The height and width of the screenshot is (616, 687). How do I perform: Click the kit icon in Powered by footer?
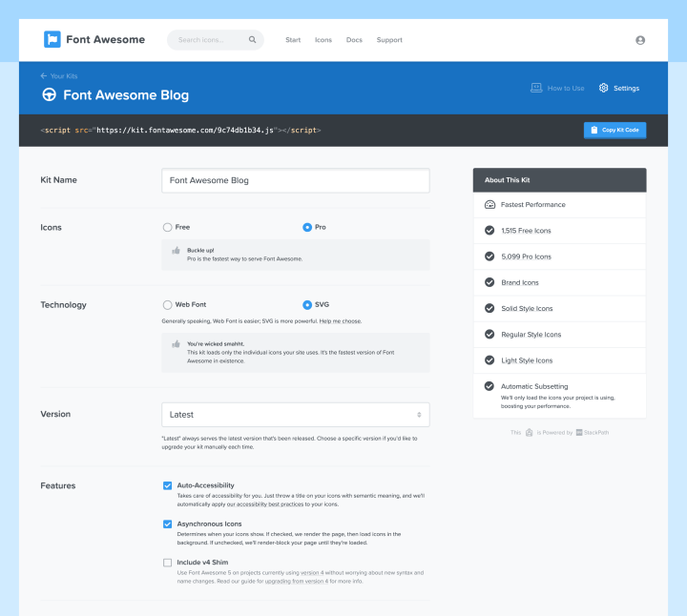530,433
